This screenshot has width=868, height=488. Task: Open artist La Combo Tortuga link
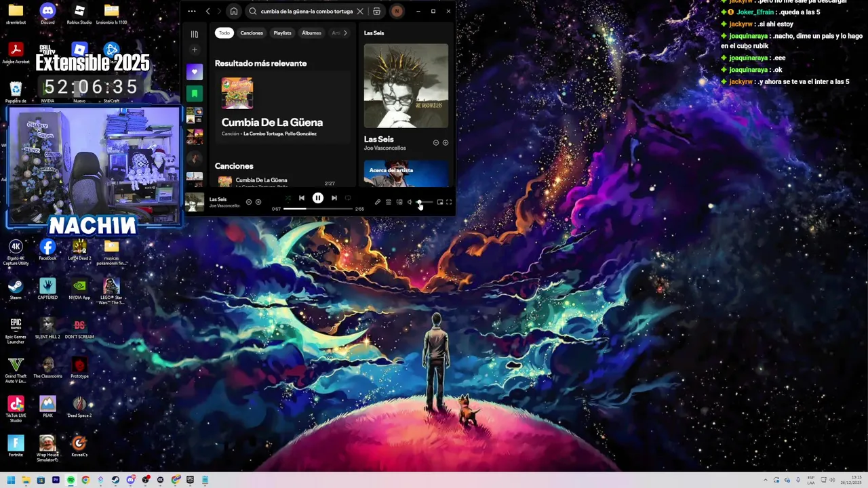pyautogui.click(x=263, y=134)
